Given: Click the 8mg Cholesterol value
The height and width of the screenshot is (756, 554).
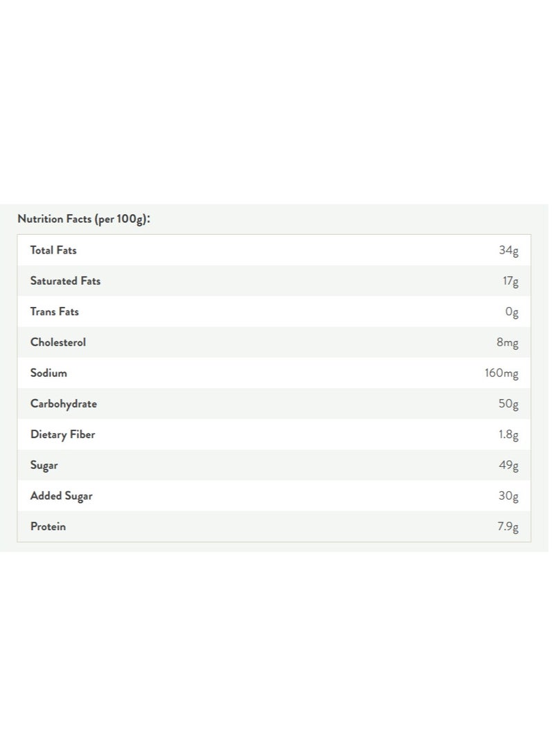Looking at the screenshot, I should click(x=508, y=342).
